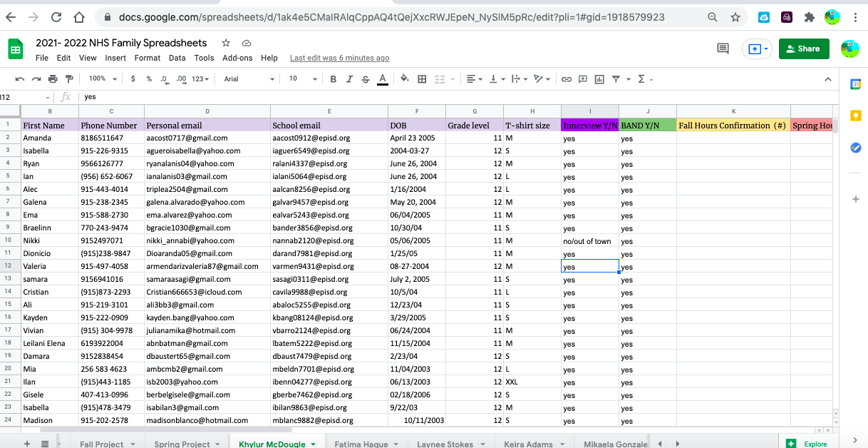The width and height of the screenshot is (868, 448).
Task: Click the Undo icon in toolbar
Action: [x=19, y=79]
